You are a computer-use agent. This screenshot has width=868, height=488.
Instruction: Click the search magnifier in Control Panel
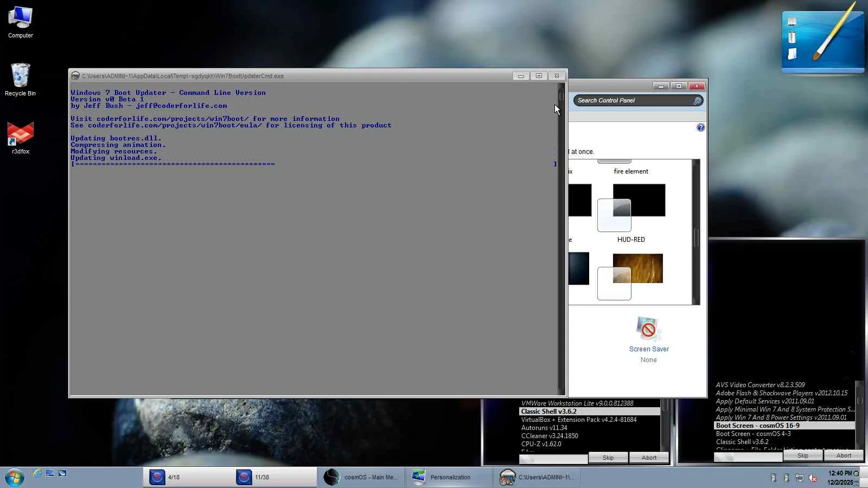(x=697, y=100)
